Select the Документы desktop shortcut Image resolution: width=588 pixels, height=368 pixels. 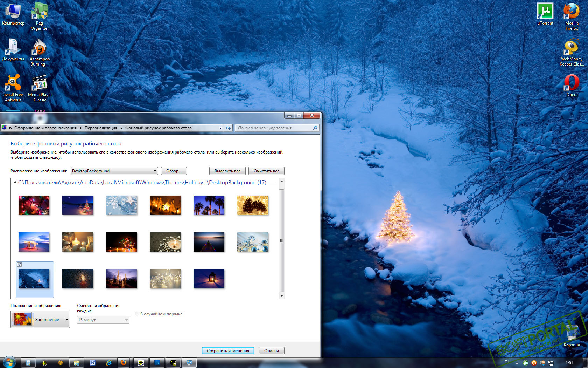pos(13,50)
